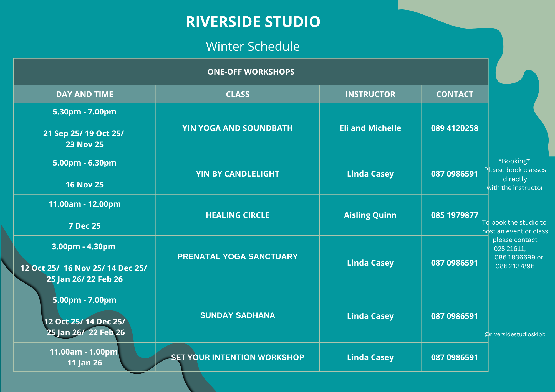Screen dimensions: 555x392
Task: Click the HEALING CIRCLE class name
Action: coord(238,215)
